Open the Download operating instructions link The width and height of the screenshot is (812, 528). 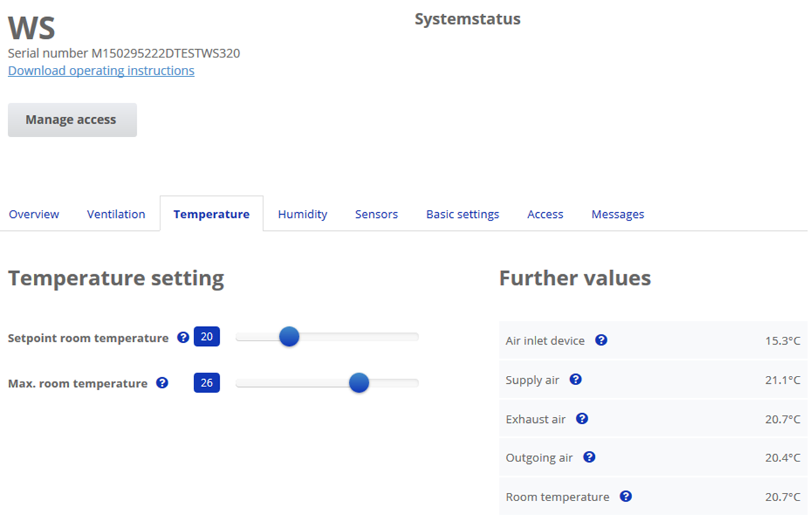pyautogui.click(x=101, y=70)
